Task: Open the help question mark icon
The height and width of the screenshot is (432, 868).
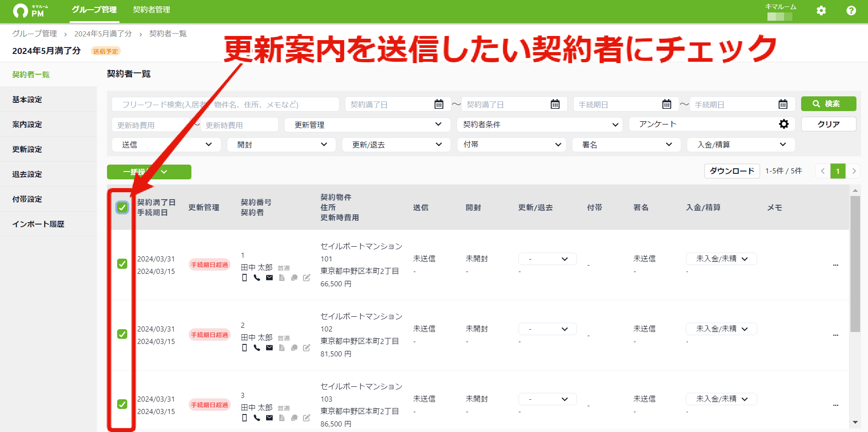Action: [851, 11]
